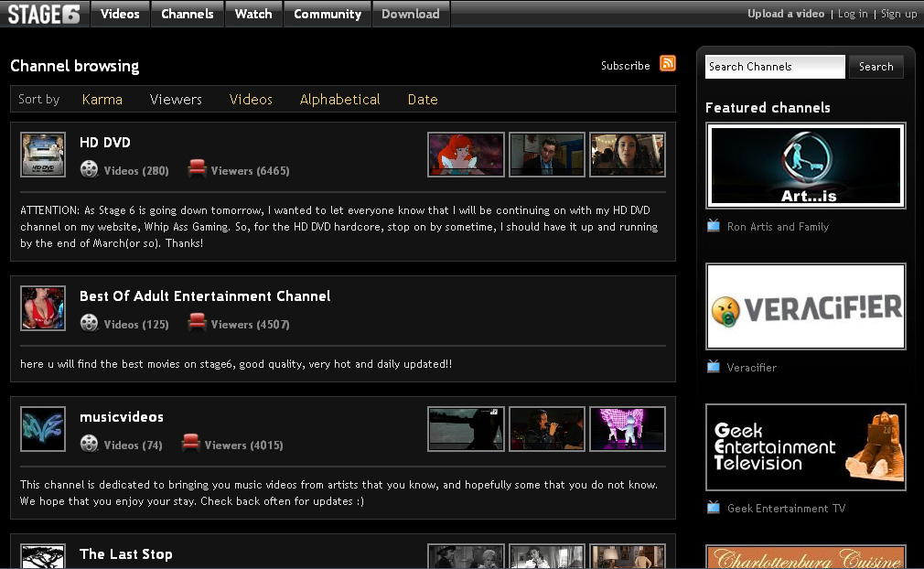Sort channels by Karma
Viewport: 924px width, 569px height.
(x=102, y=100)
